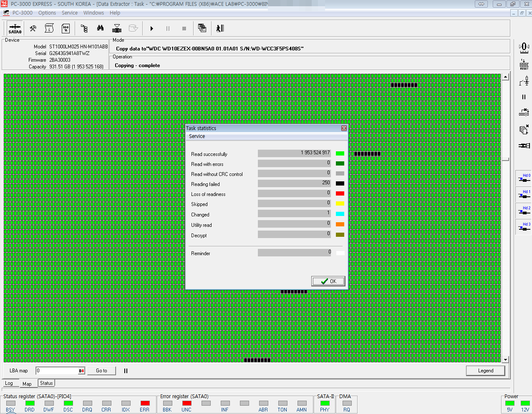The height and width of the screenshot is (414, 532).
Task: Click the pause bars in the right sidebar
Action: tap(524, 97)
